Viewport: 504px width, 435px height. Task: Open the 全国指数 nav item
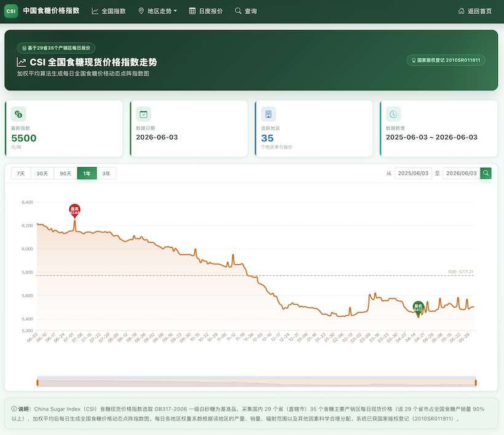109,11
